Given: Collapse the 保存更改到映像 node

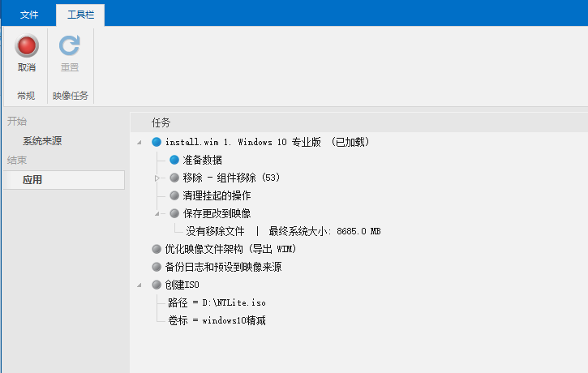Looking at the screenshot, I should click(157, 214).
